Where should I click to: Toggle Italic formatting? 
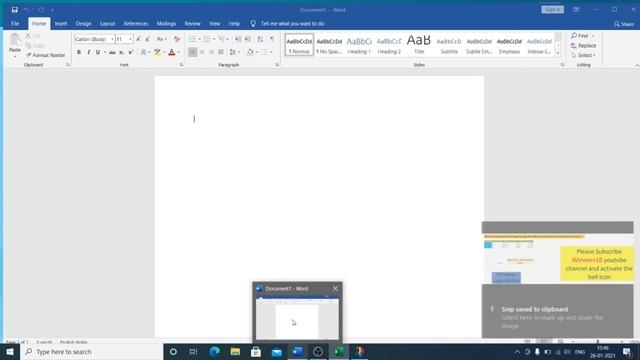coord(88,52)
